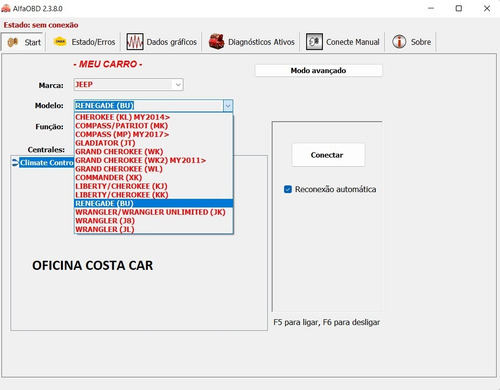
Task: Select COMPASS (MP) MY2017> model
Action: pos(153,134)
